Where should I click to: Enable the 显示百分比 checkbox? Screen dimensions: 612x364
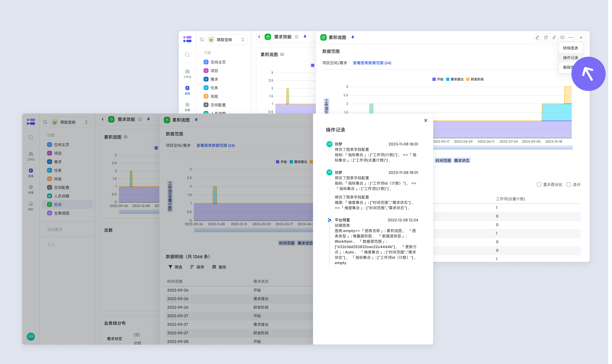(539, 184)
